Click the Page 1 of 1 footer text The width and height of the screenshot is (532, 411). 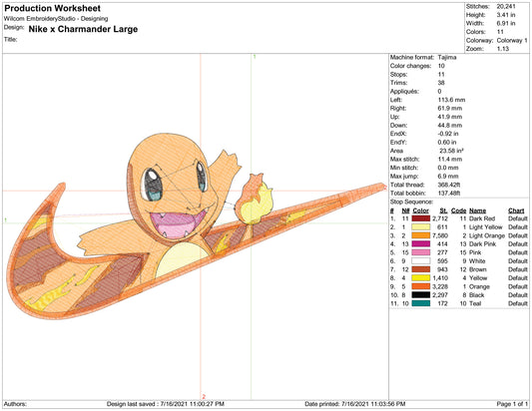click(x=512, y=404)
